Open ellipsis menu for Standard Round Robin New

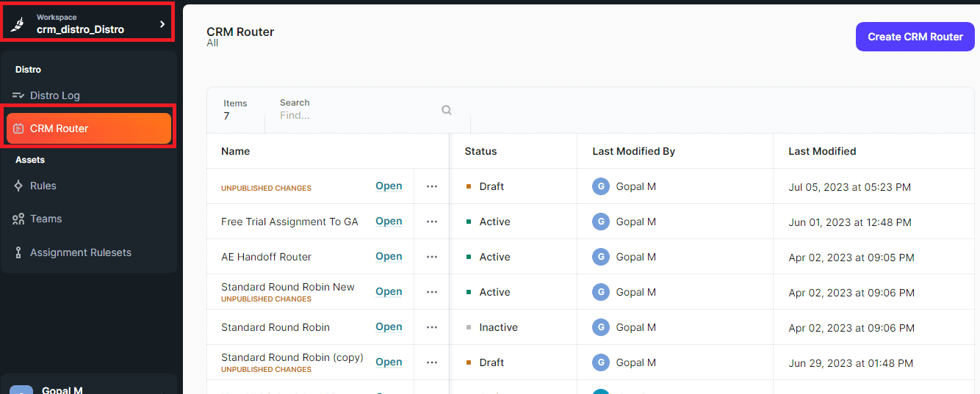pos(432,292)
